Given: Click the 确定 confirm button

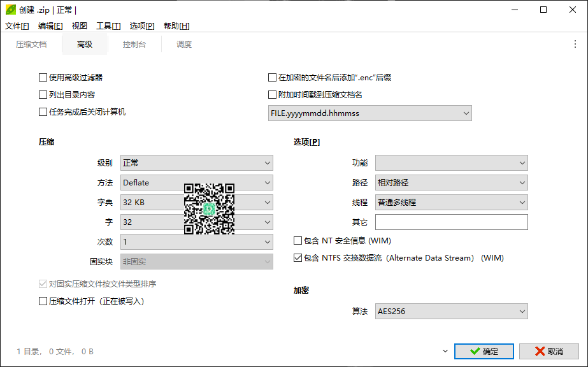Looking at the screenshot, I should 484,351.
